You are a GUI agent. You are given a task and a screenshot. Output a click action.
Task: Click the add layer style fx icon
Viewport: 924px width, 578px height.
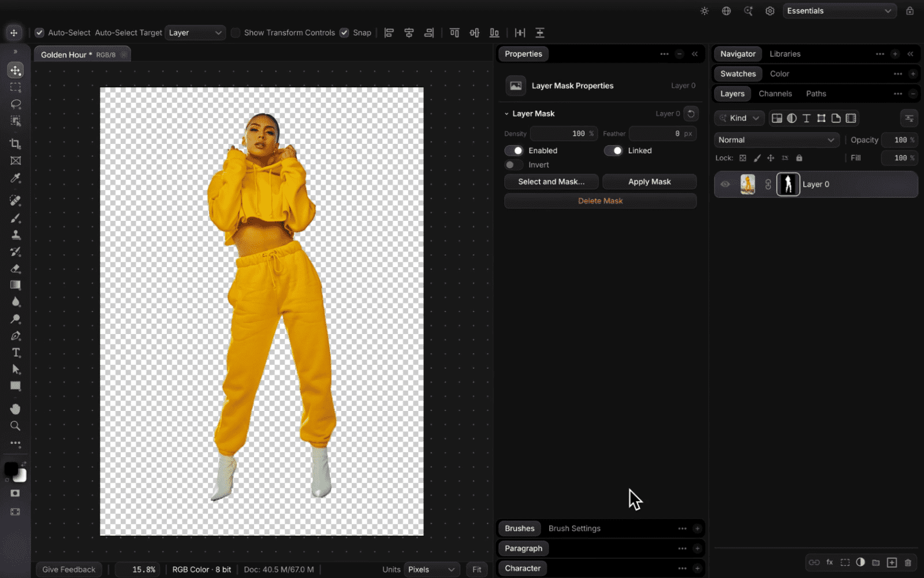[830, 562]
